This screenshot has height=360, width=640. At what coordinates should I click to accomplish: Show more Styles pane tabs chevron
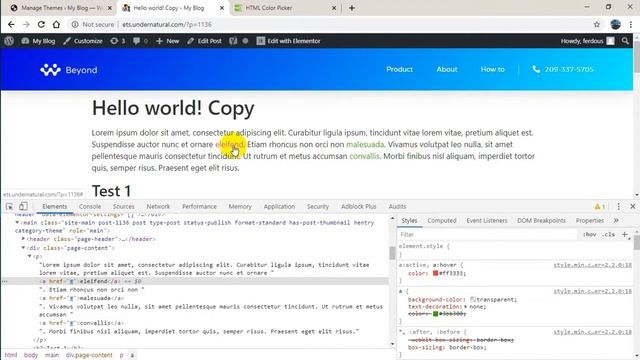616,220
